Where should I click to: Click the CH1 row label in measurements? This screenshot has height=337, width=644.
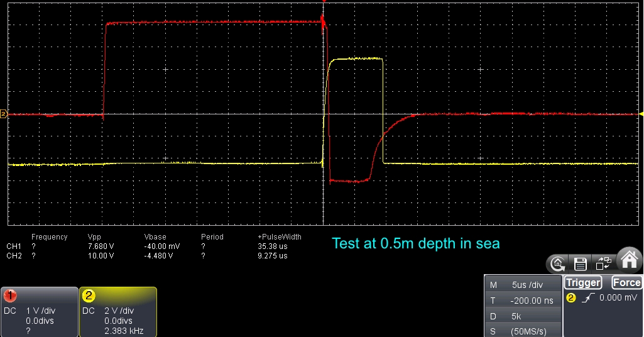(x=14, y=246)
